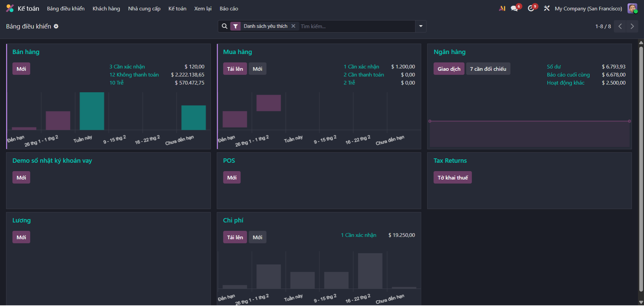Open the Nhà cung cấp menu
644x306 pixels.
click(144, 8)
